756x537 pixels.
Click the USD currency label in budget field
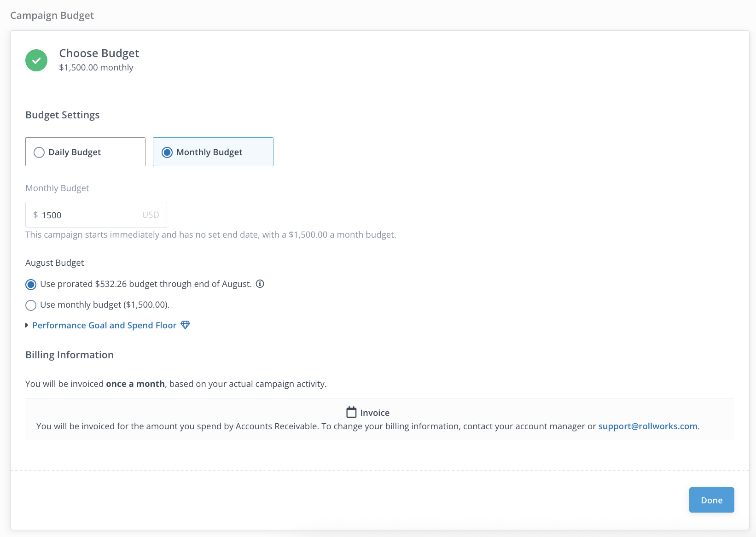(x=151, y=215)
